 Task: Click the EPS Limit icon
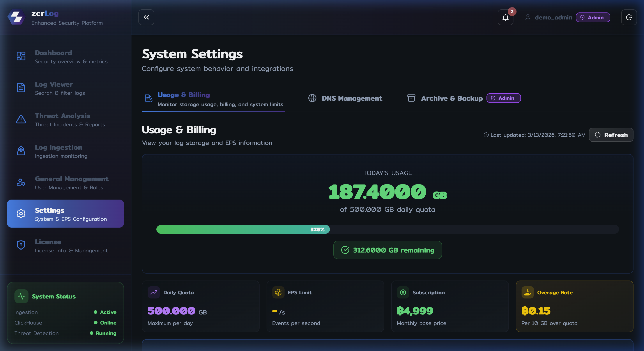coord(278,292)
